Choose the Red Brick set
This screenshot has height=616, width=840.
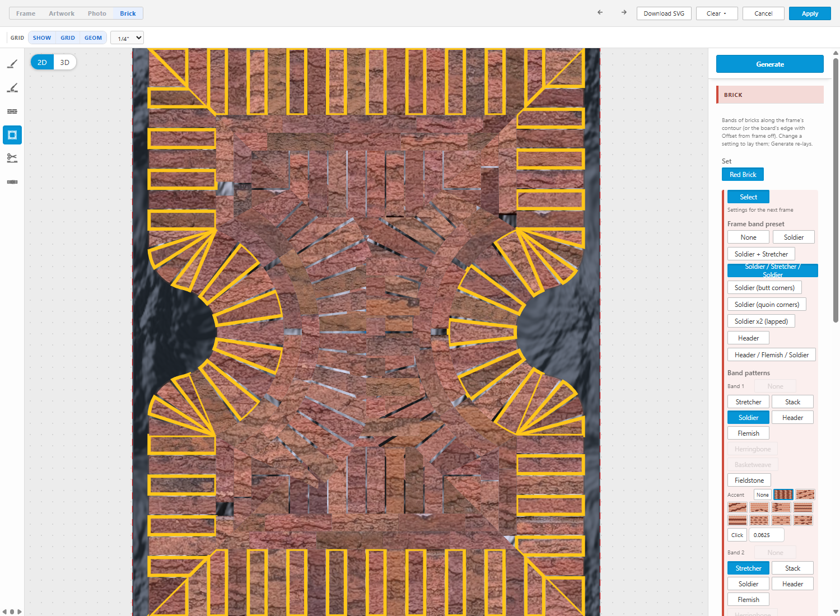[x=743, y=175]
